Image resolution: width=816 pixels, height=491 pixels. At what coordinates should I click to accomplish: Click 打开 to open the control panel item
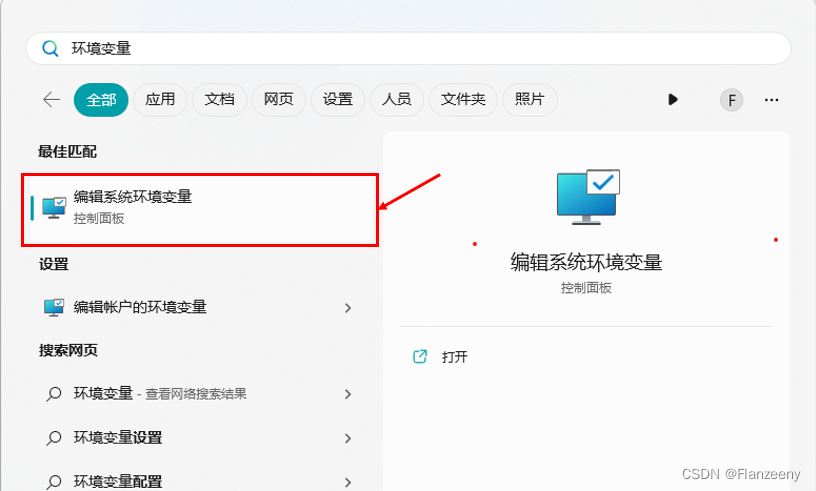(454, 357)
